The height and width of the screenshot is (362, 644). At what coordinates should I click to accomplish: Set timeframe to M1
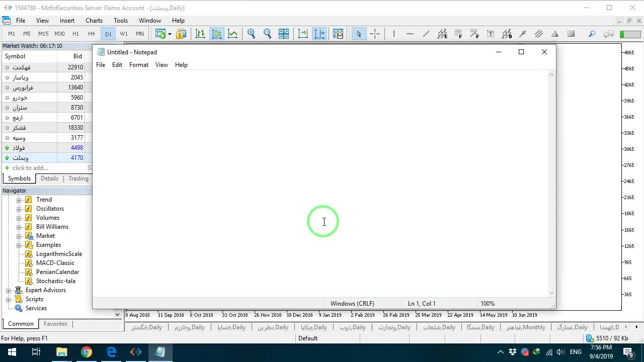coord(12,34)
